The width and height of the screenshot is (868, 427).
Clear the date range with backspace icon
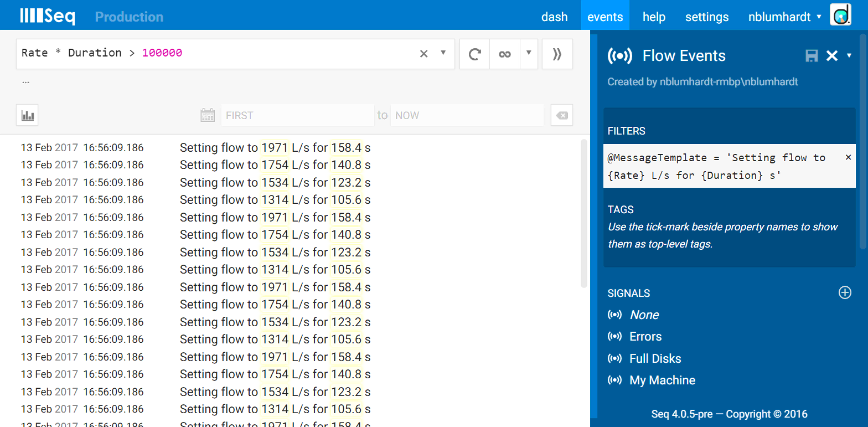coord(561,115)
